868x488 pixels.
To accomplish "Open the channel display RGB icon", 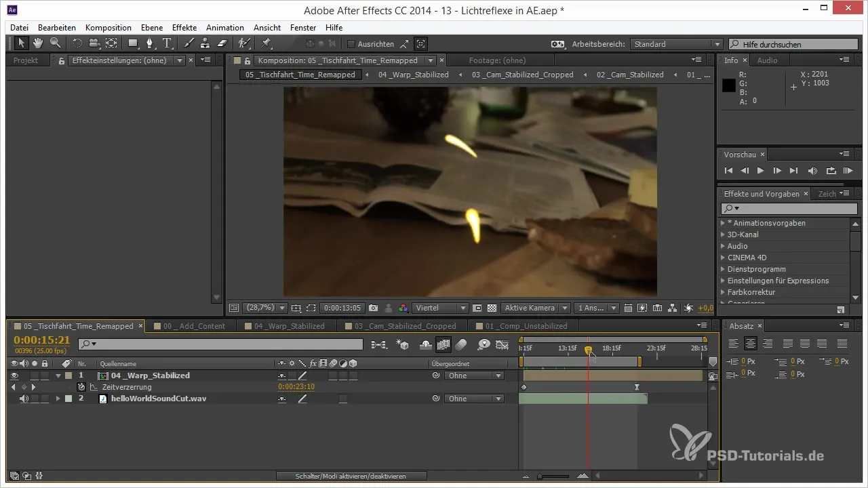I will tap(403, 308).
